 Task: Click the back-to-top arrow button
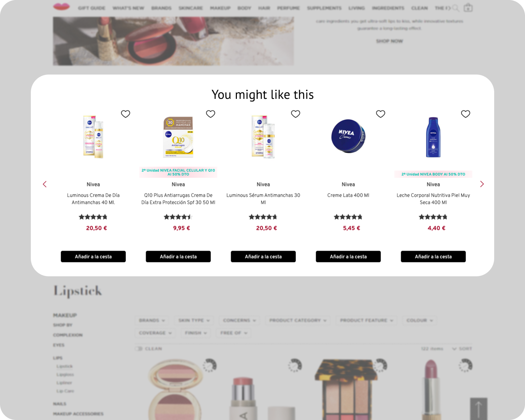click(478, 409)
